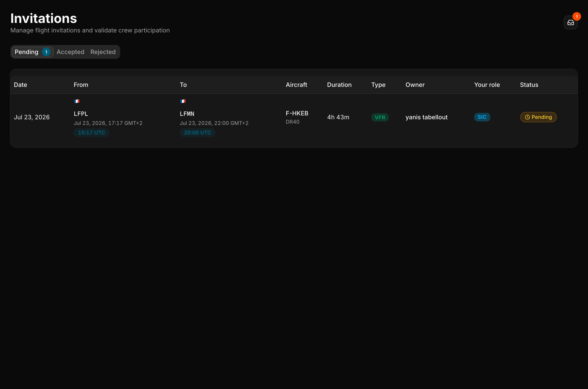
Task: Select the LFPL departure airport code
Action: (81, 114)
